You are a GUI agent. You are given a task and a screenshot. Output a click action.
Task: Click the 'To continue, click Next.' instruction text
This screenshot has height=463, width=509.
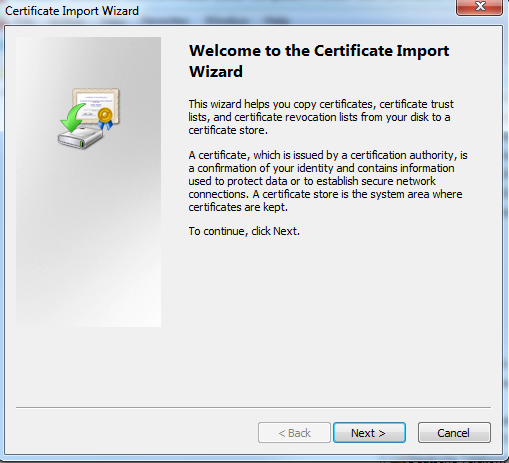pyautogui.click(x=244, y=231)
